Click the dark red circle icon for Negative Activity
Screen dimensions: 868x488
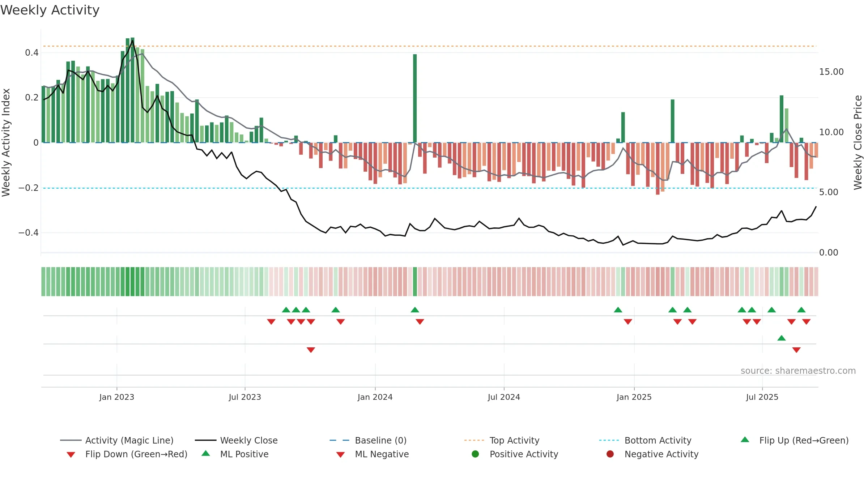point(610,454)
